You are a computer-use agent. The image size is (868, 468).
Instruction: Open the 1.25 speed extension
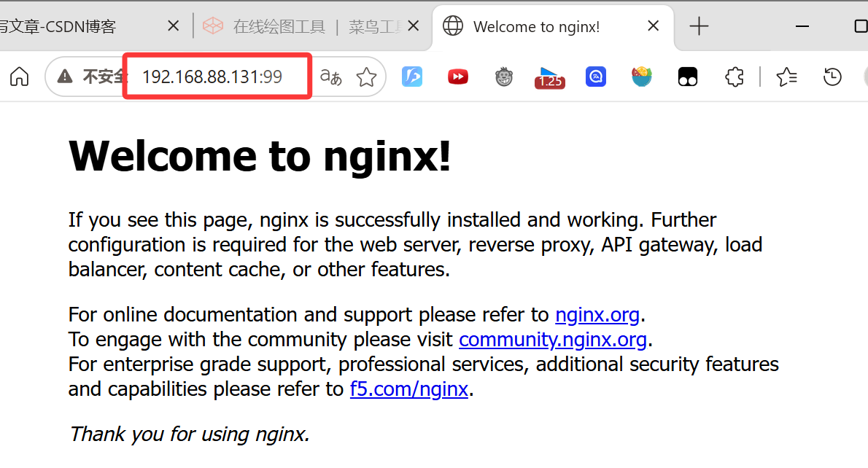coord(550,78)
